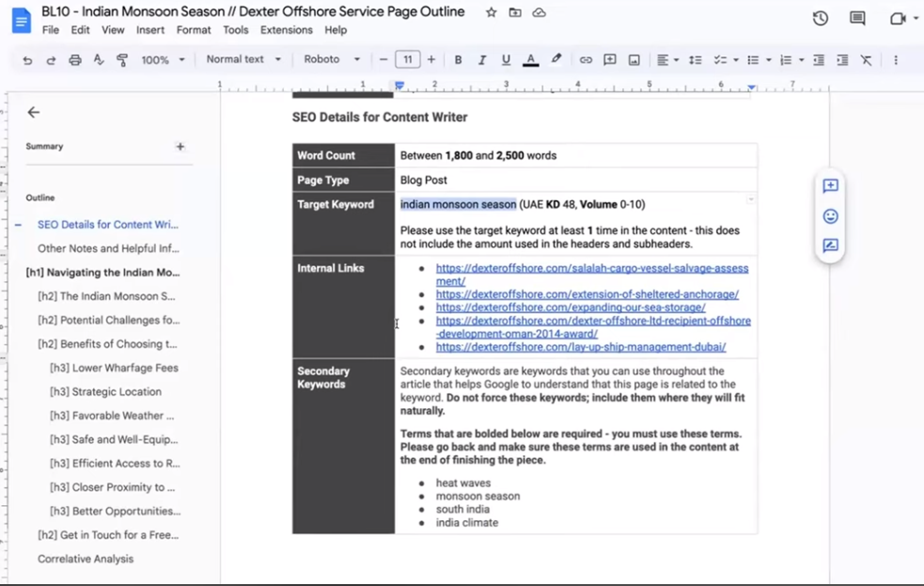This screenshot has height=586, width=924.
Task: Open the extension-of-sheltered-anchorage link
Action: pos(587,294)
